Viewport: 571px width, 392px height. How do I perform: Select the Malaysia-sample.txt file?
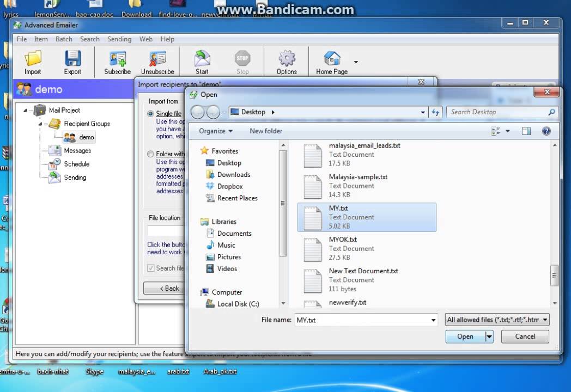click(366, 186)
